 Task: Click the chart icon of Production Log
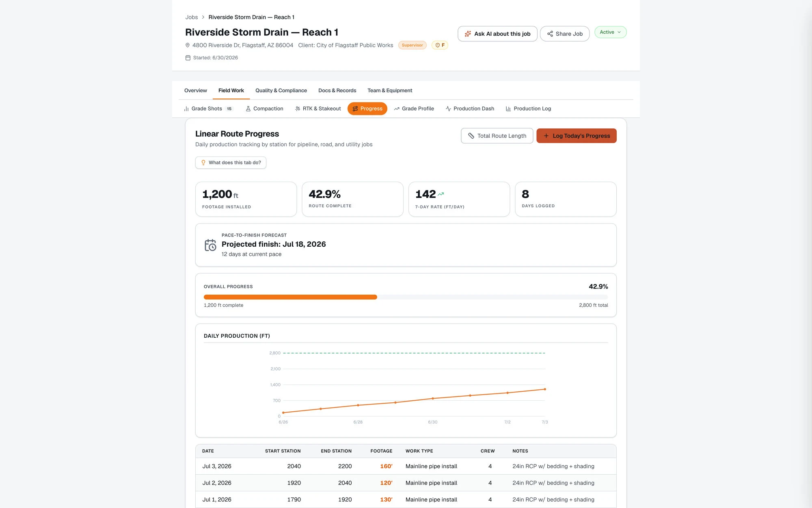(508, 109)
